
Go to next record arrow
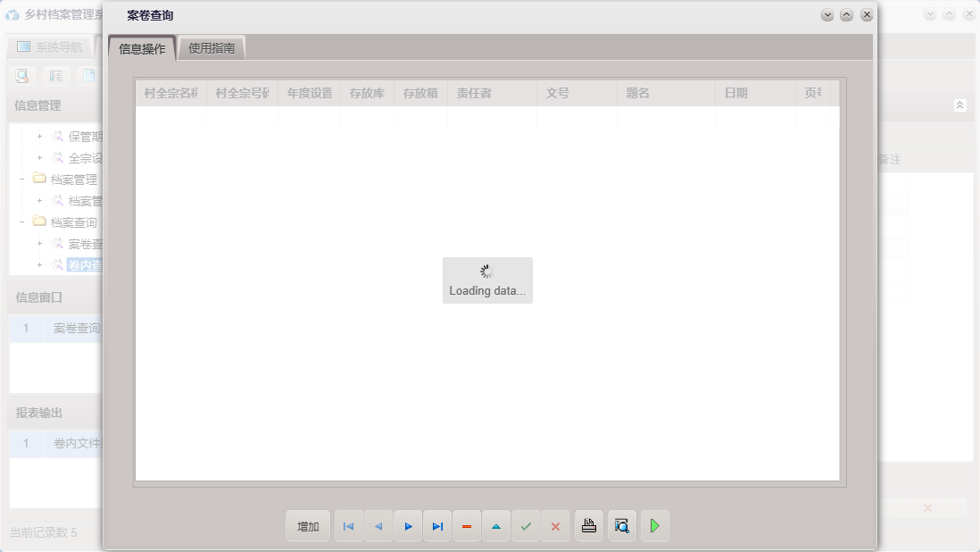point(408,526)
